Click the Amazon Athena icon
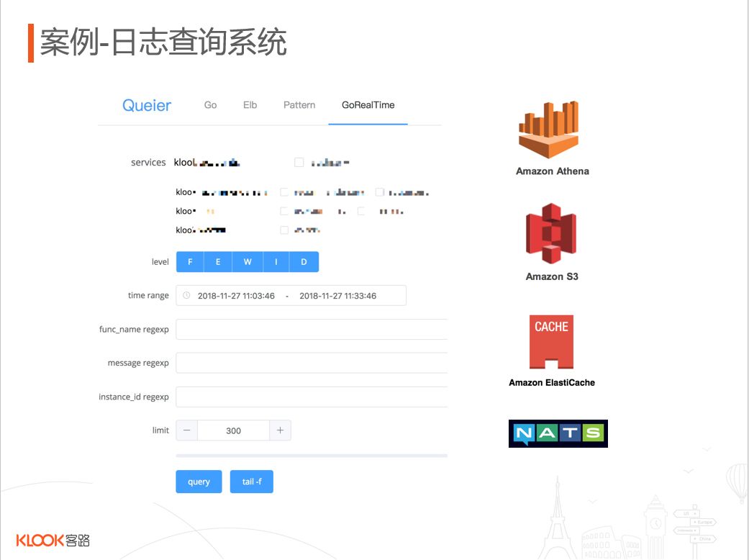 pyautogui.click(x=549, y=130)
